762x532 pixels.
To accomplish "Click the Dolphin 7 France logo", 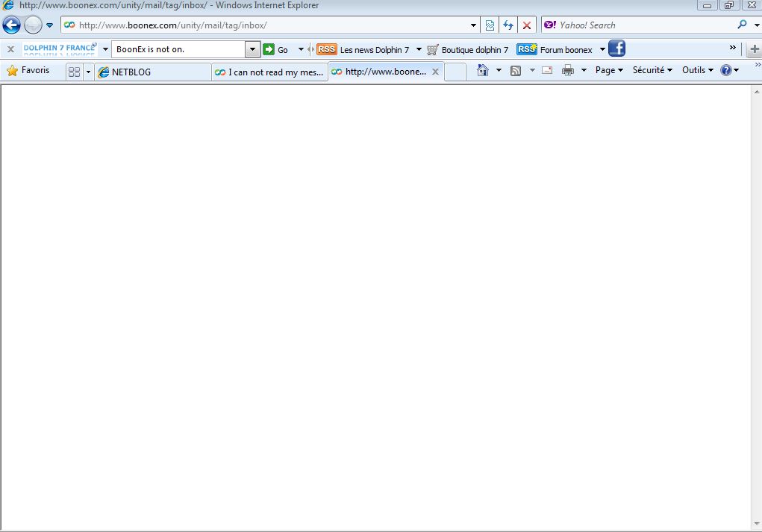I will (x=60, y=48).
